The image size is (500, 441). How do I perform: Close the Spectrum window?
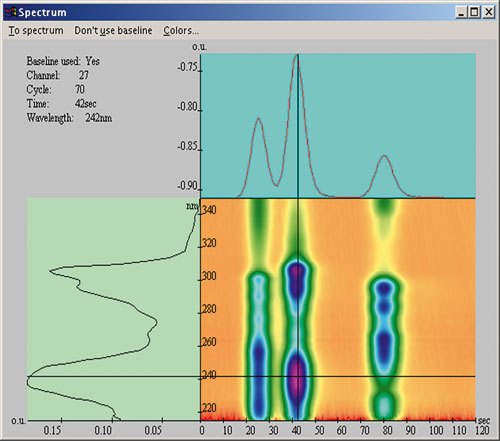tap(489, 13)
